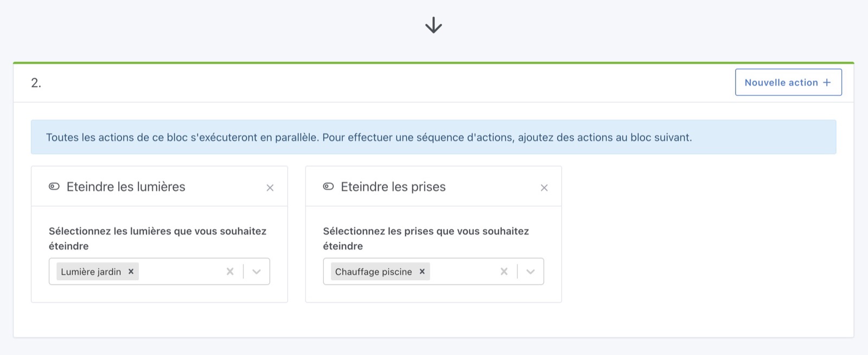The width and height of the screenshot is (868, 355).
Task: Remove the Lumière jardin tag with its x
Action: 130,272
